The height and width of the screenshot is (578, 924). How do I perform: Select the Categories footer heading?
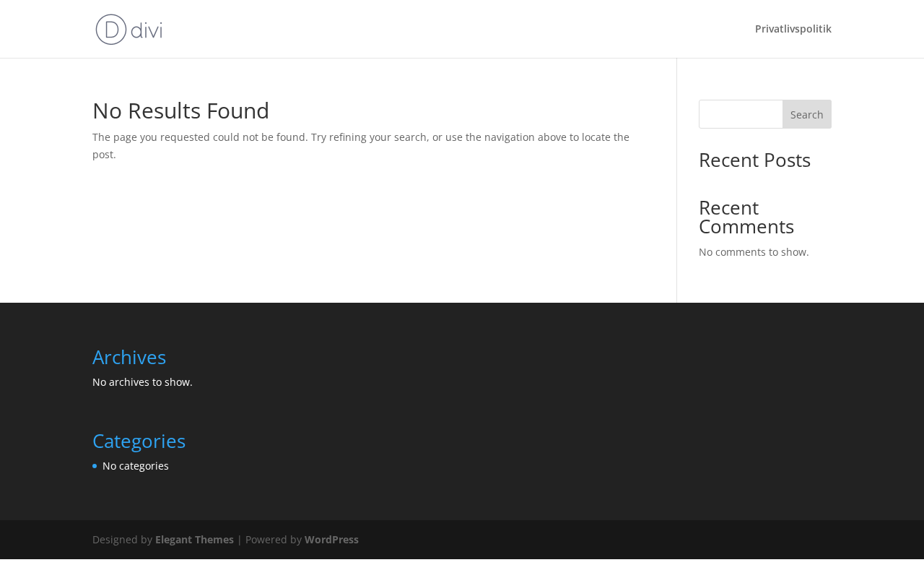[139, 441]
